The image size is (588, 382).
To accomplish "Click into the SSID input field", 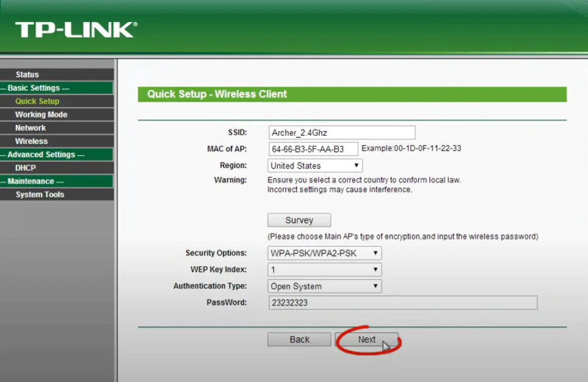I will point(342,133).
